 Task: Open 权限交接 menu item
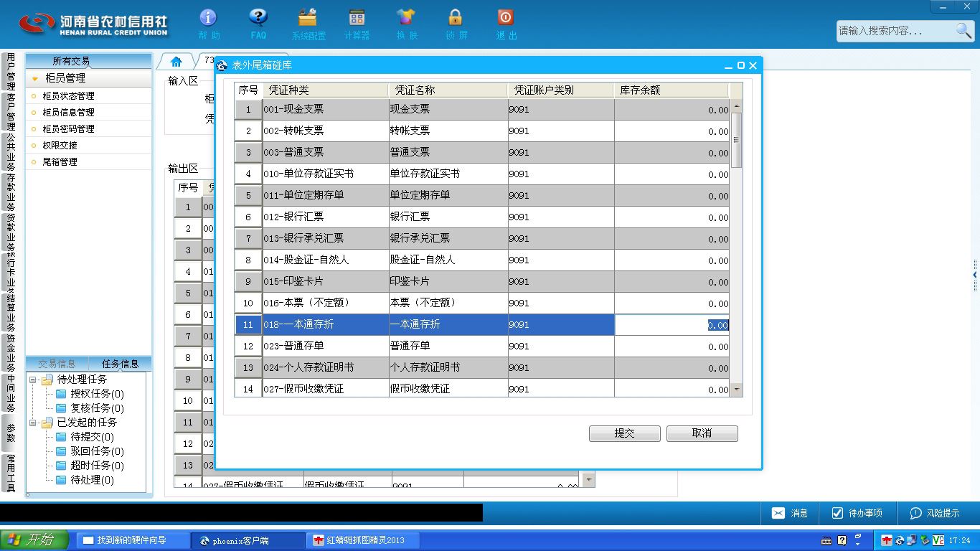(x=60, y=145)
